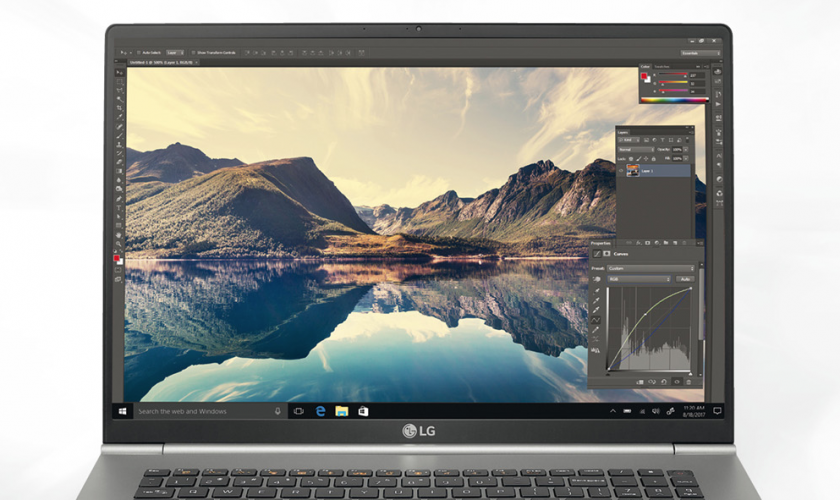
Task: Open Microsoft Edge from the taskbar
Action: [320, 411]
